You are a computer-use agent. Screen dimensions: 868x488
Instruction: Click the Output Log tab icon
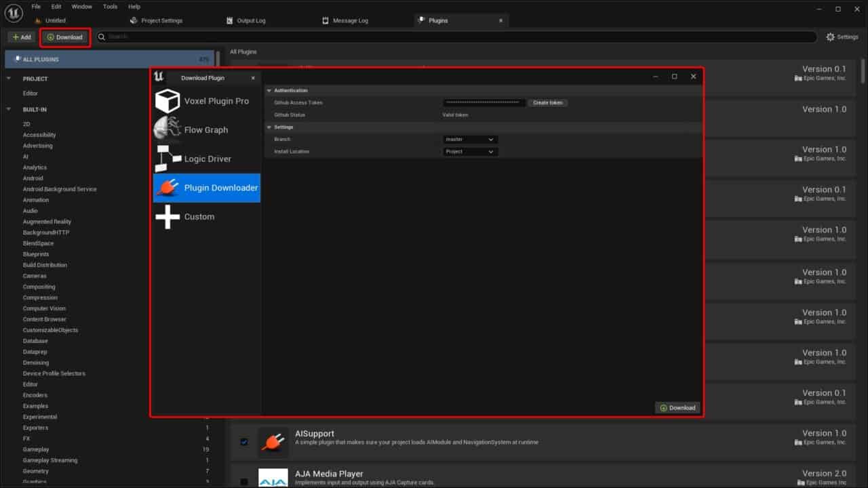[x=230, y=20]
